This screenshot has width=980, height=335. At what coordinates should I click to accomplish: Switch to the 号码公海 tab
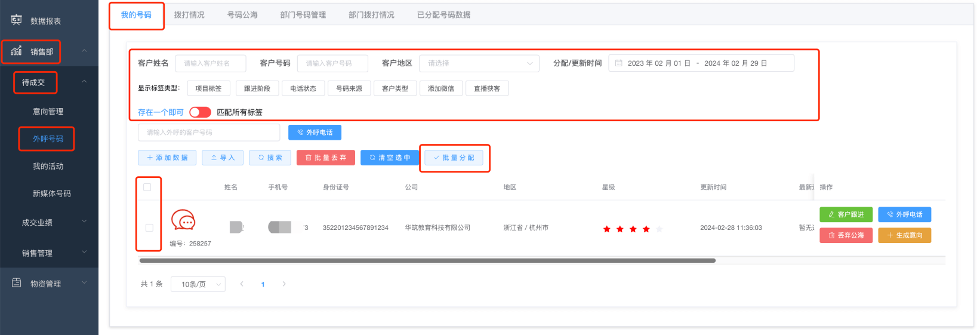242,15
